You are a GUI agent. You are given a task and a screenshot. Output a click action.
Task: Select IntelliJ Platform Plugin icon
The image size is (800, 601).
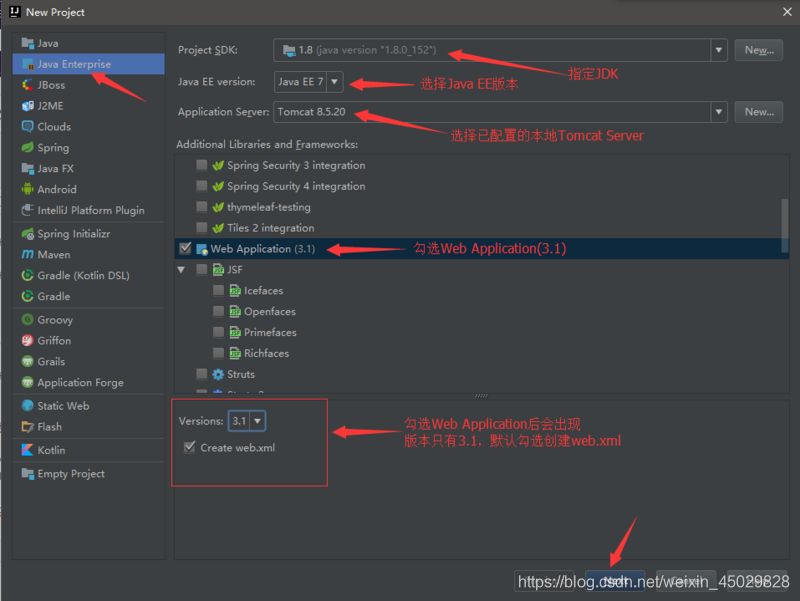tap(28, 210)
